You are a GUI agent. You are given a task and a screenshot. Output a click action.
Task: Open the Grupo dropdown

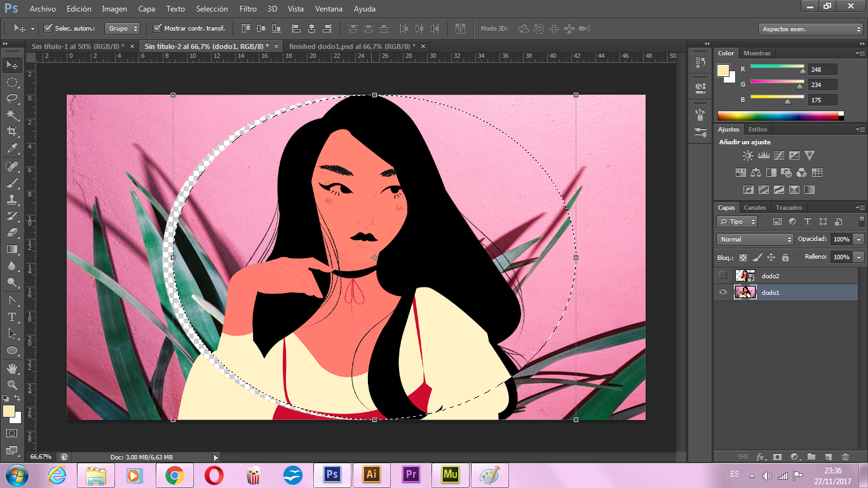tap(123, 28)
